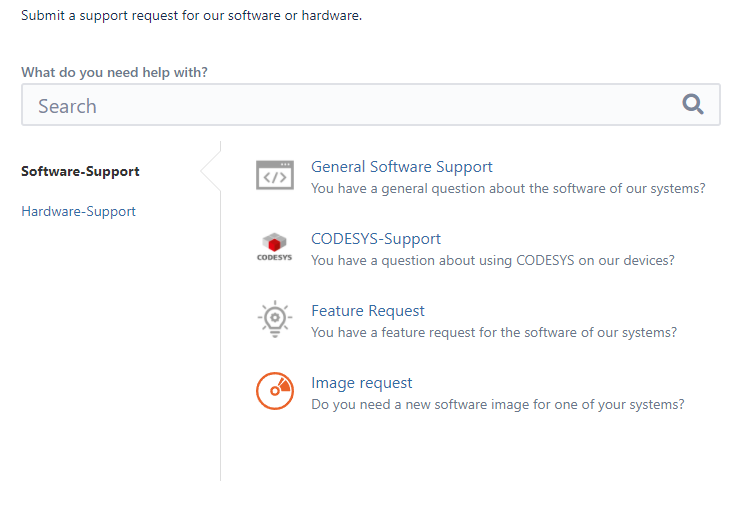Viewport: 747px width, 514px height.
Task: Open the Image request form
Action: pos(362,383)
